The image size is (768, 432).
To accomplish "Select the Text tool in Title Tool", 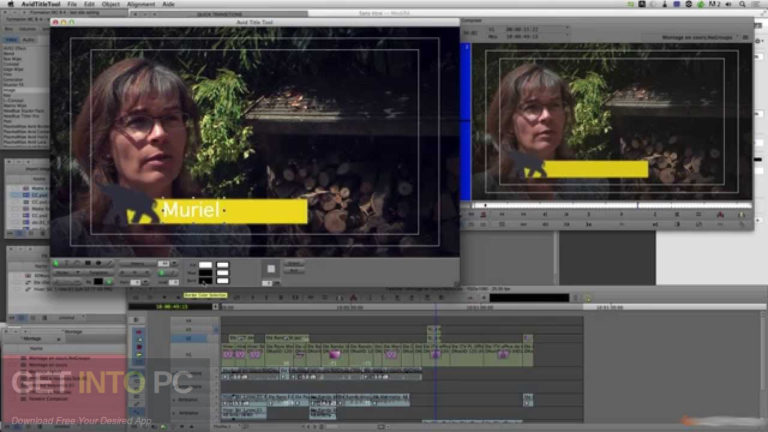I will coord(66,264).
